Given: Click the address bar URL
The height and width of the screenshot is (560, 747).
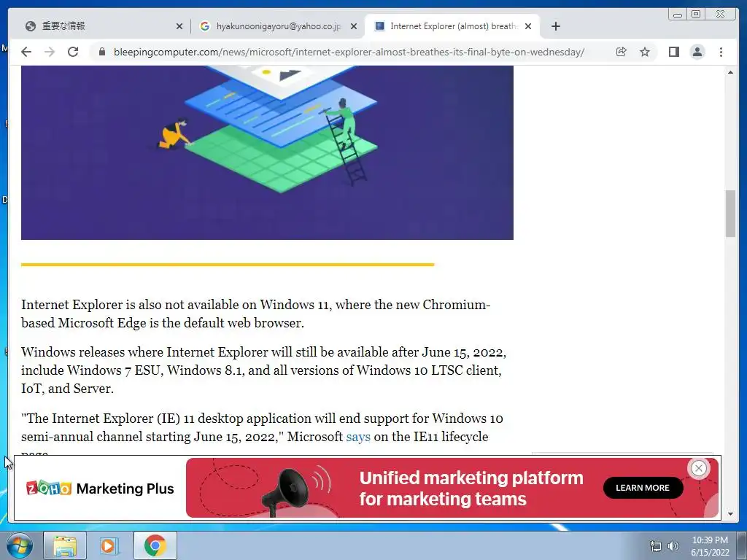Looking at the screenshot, I should (x=349, y=52).
